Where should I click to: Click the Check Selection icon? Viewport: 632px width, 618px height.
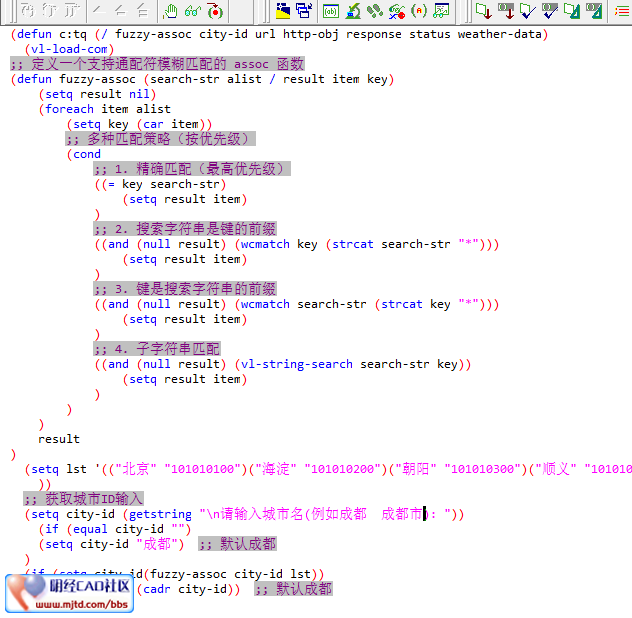tap(550, 11)
